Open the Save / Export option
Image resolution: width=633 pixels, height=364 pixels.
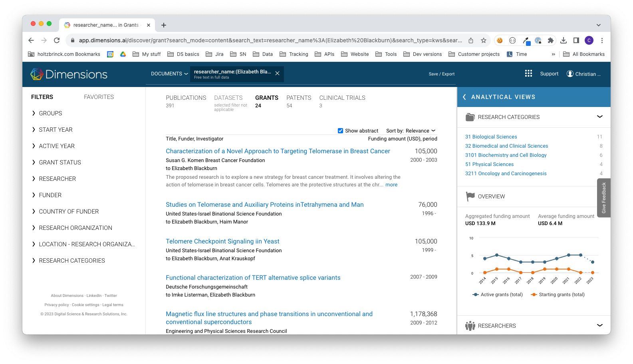[x=442, y=74]
